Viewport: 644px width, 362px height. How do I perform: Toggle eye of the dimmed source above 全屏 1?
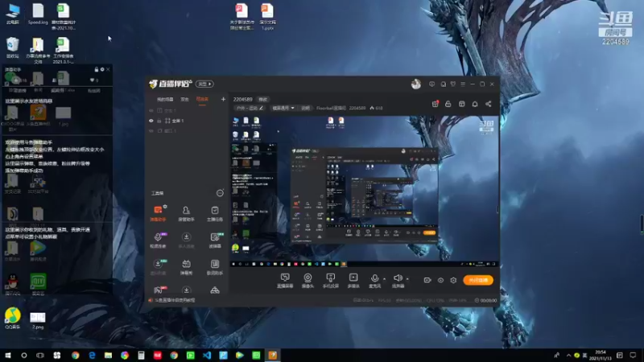(x=151, y=110)
